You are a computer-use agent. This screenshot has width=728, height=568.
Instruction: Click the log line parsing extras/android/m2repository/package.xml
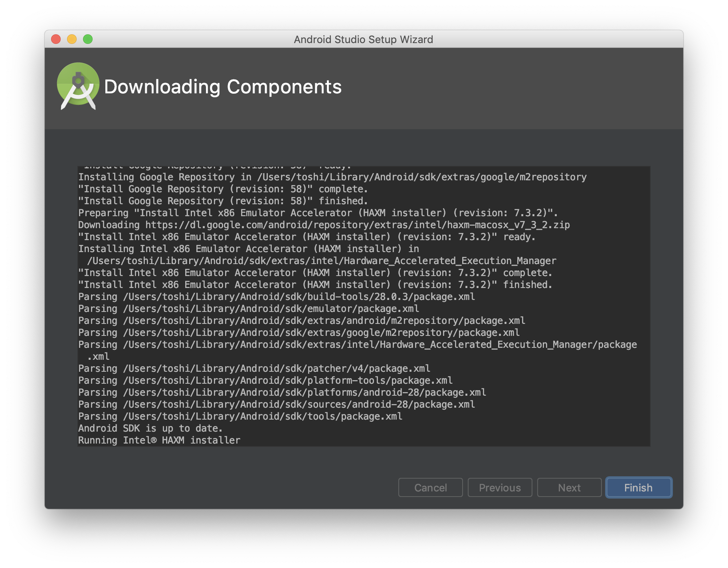302,321
